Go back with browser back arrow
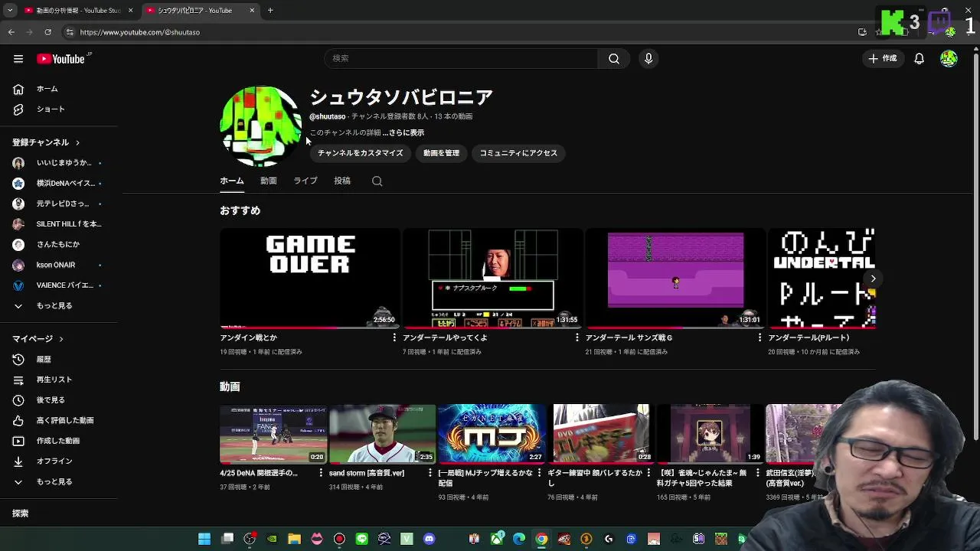The width and height of the screenshot is (980, 551). (x=11, y=32)
